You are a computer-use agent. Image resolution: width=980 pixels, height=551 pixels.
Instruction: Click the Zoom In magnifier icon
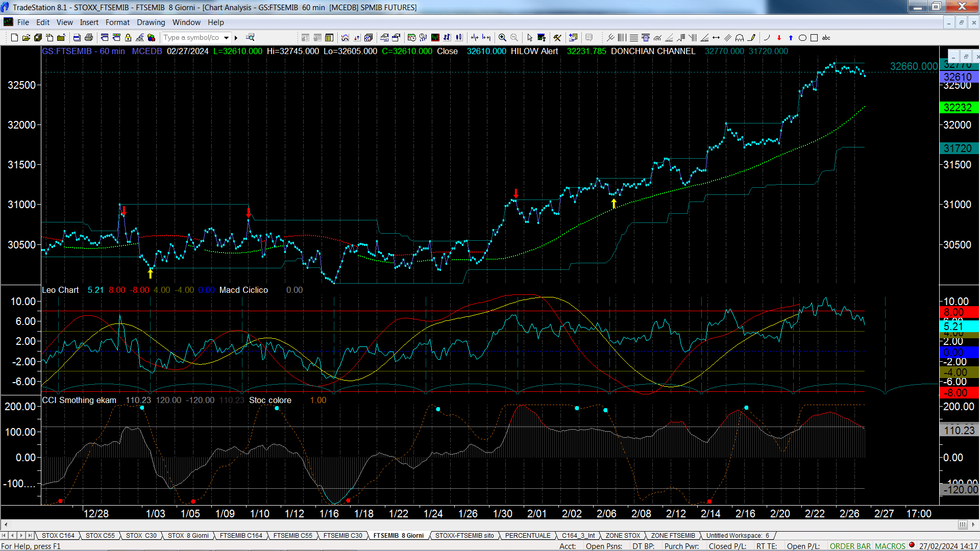(x=502, y=38)
